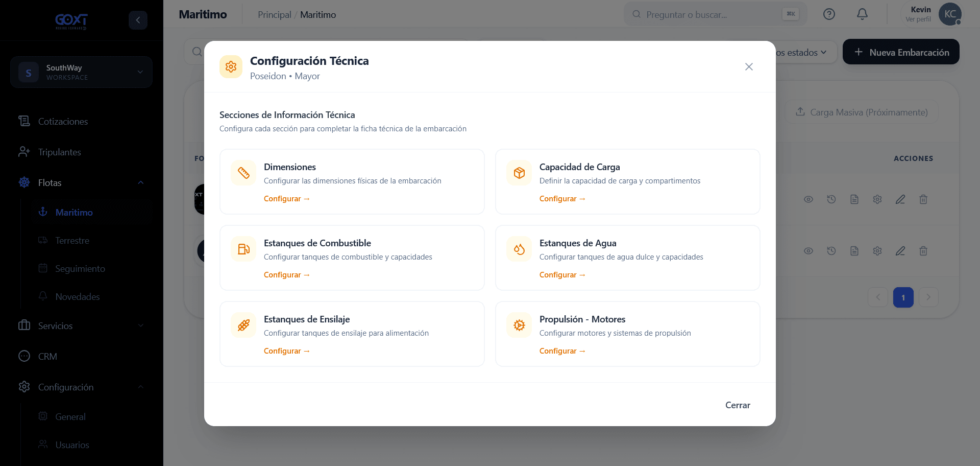Viewport: 980px width, 466px height.
Task: Open technical settings gear in first row
Action: click(877, 199)
